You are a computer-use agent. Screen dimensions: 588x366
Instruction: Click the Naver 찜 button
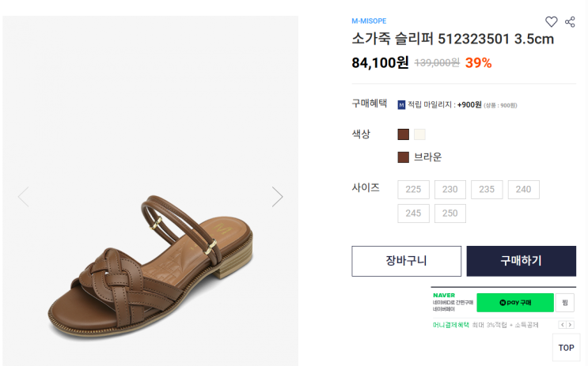[x=565, y=303]
